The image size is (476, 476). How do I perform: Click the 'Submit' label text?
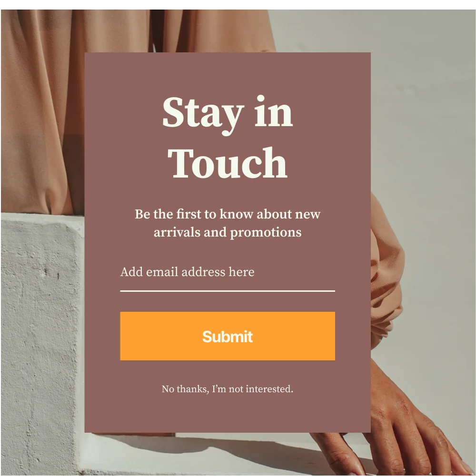[228, 337]
